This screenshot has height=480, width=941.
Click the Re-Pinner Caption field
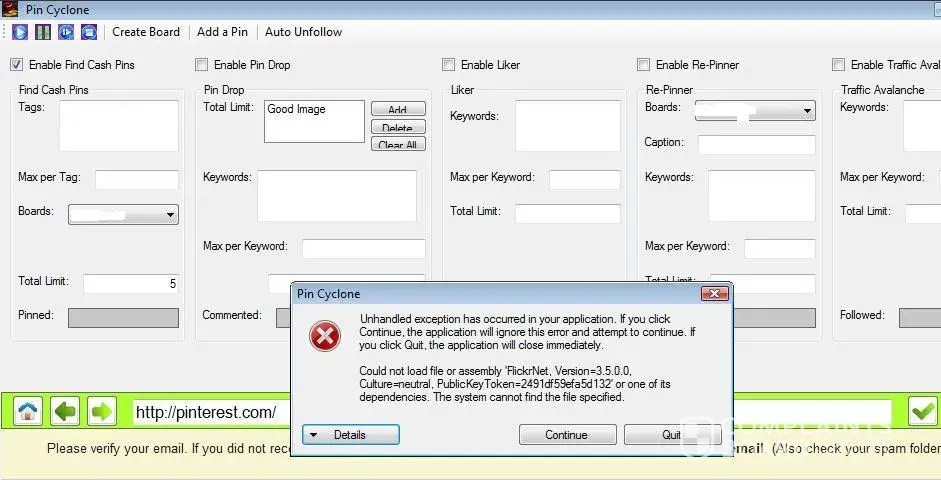click(x=757, y=145)
